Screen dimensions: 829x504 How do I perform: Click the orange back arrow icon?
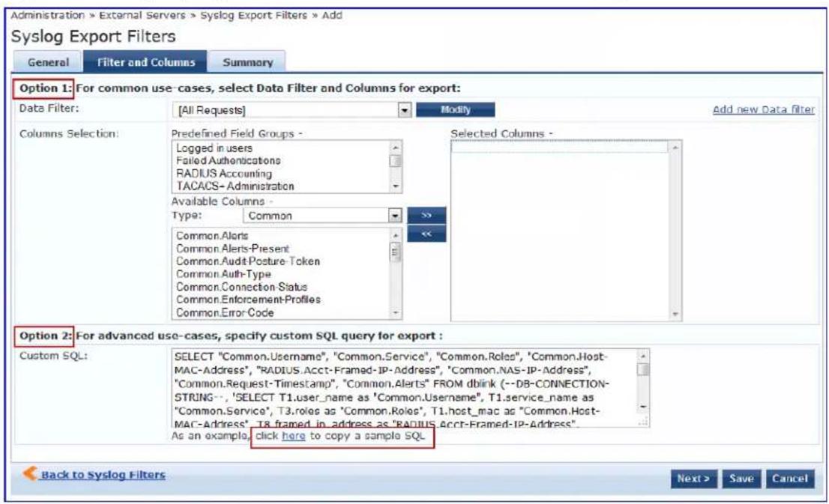coord(30,473)
